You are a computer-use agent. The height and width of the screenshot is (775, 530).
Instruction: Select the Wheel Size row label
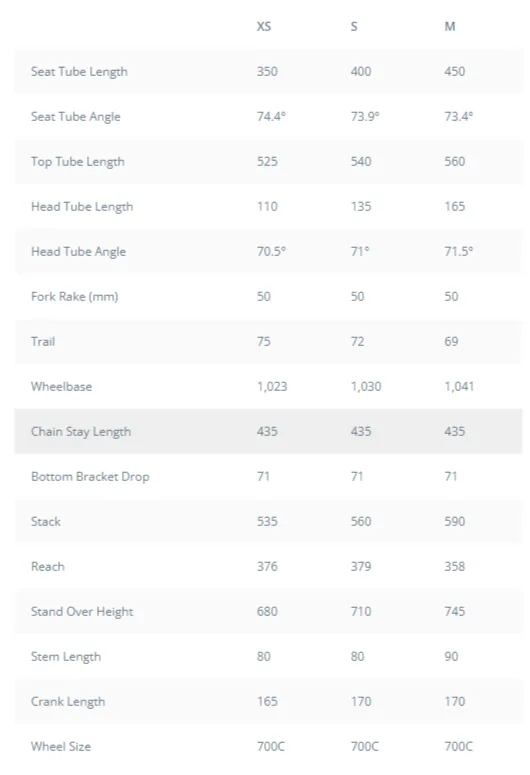click(61, 746)
